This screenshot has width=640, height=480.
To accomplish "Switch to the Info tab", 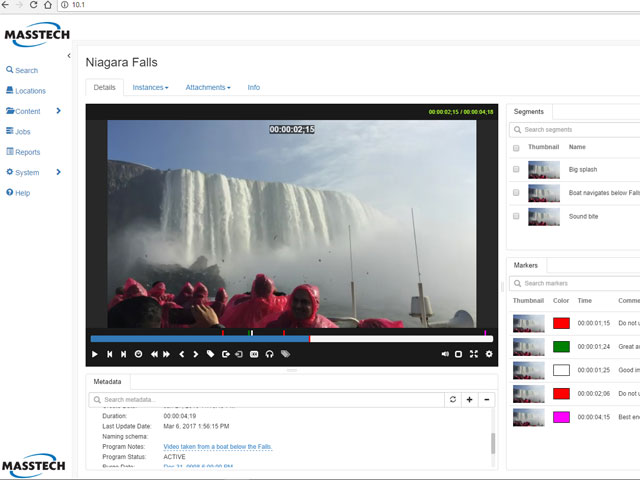I will 253,87.
